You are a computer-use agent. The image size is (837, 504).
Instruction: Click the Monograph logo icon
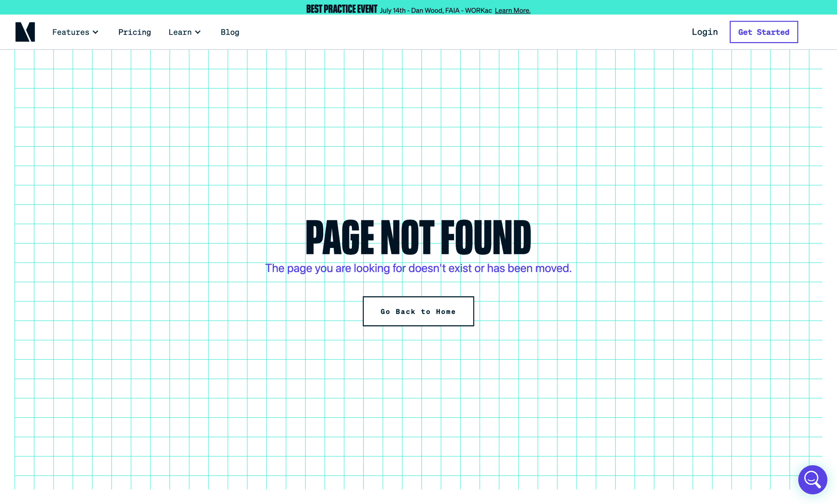25,32
